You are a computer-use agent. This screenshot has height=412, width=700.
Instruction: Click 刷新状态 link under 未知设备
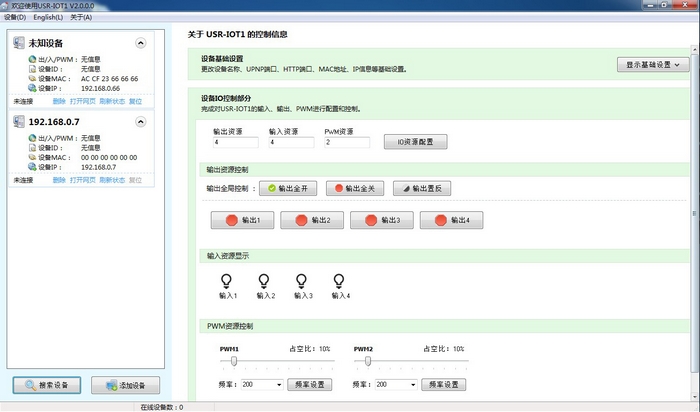(112, 101)
